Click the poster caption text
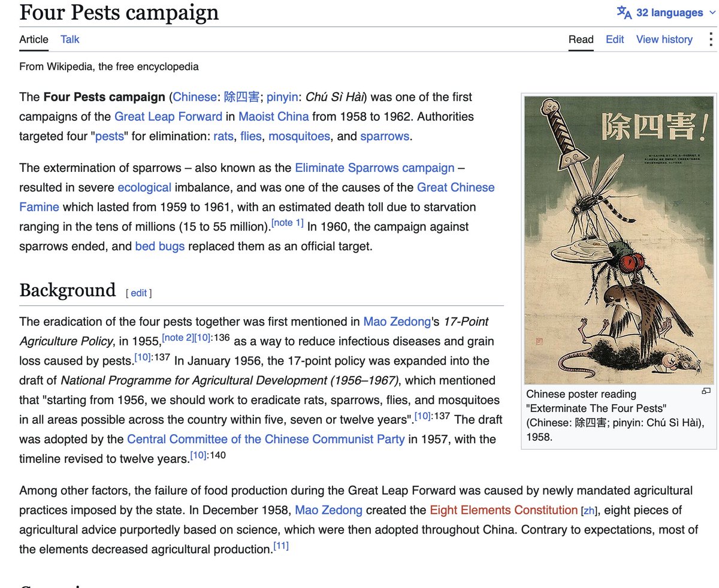The height and width of the screenshot is (588, 719). click(x=615, y=416)
